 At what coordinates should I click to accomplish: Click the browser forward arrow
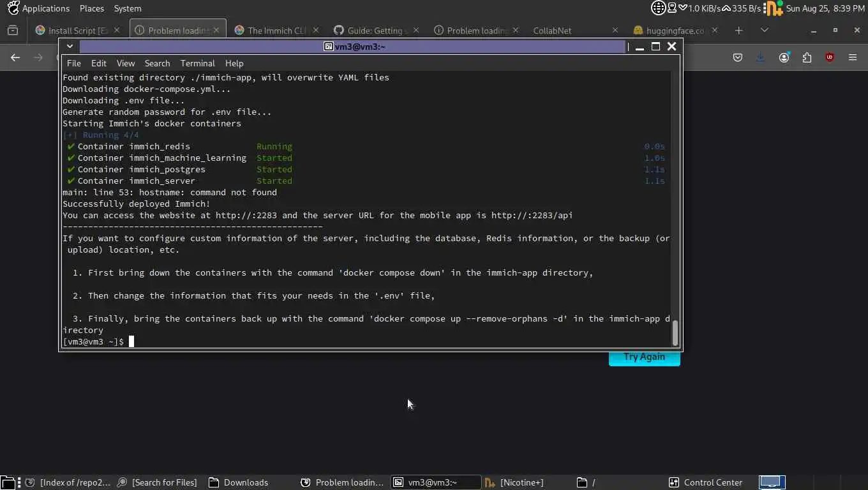[38, 57]
